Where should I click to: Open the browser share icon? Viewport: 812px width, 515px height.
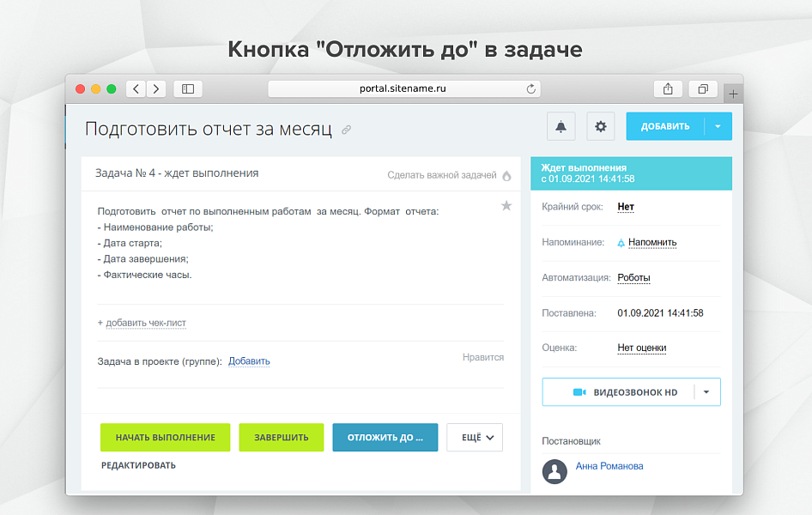click(668, 88)
